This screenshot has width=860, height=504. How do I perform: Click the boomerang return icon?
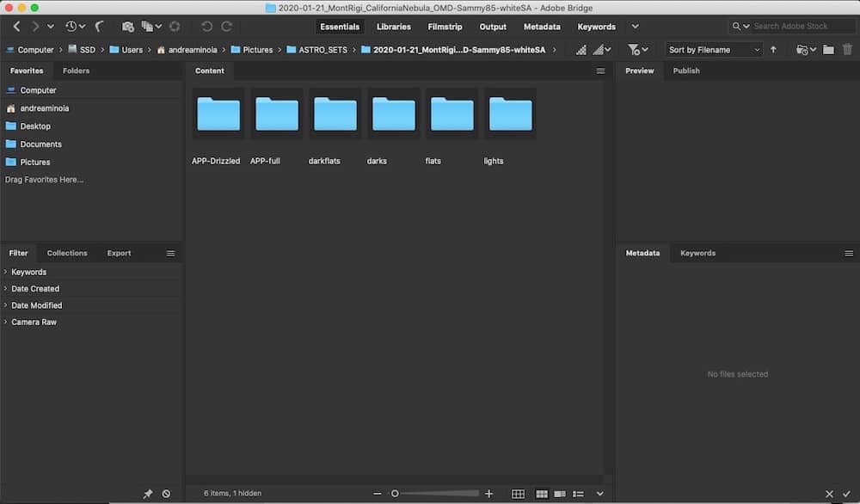(99, 27)
